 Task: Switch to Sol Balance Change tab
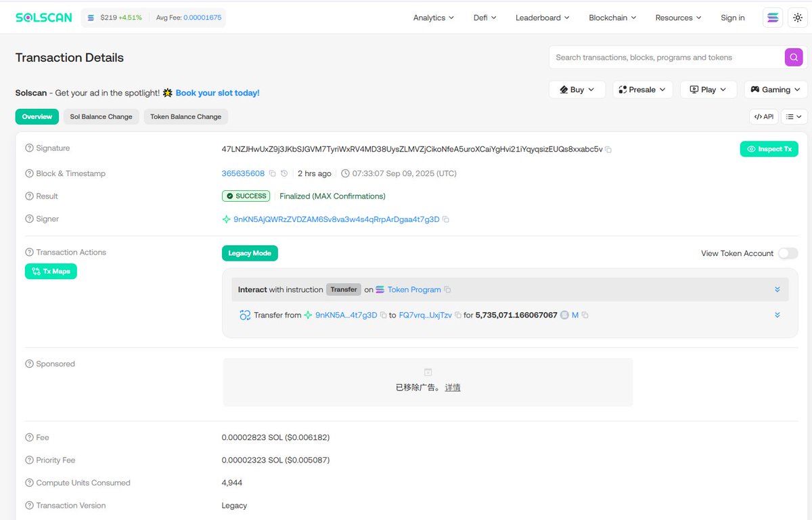coord(101,116)
